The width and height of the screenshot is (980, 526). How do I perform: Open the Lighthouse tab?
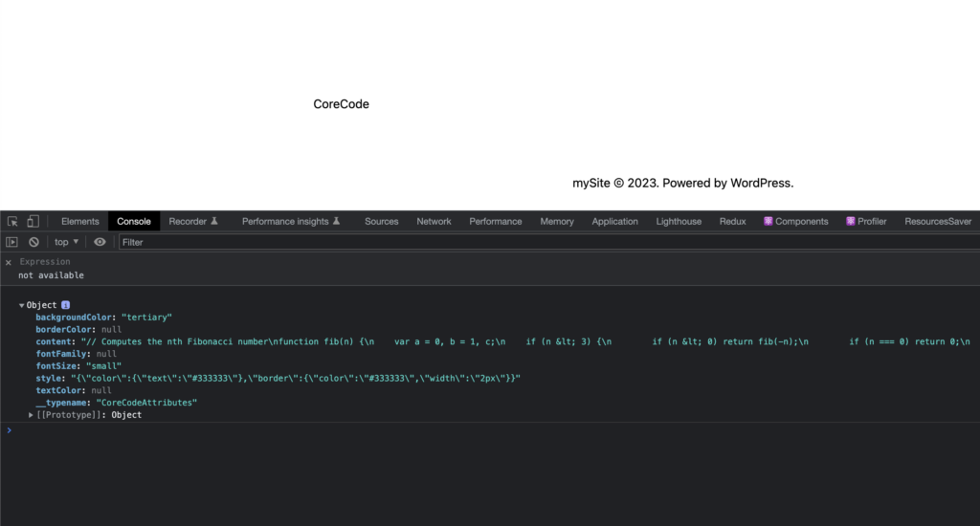pyautogui.click(x=679, y=221)
